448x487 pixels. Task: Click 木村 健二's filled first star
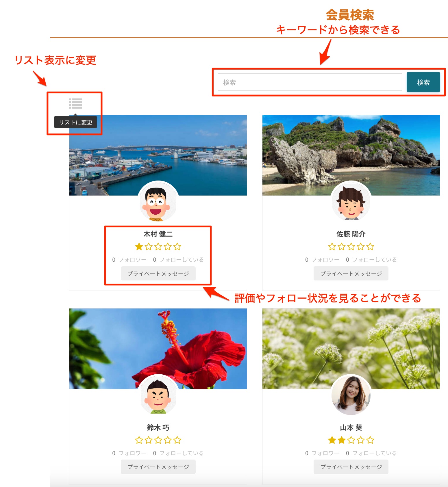click(139, 247)
